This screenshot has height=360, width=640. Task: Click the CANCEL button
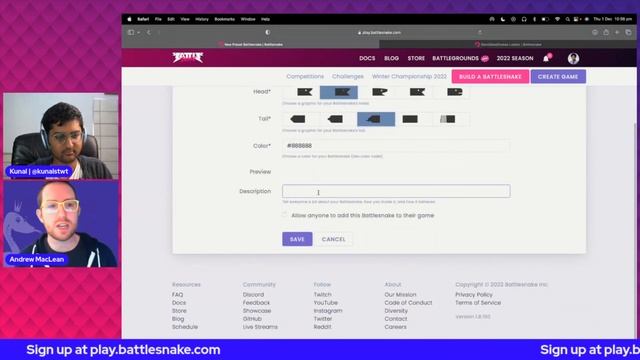(333, 239)
